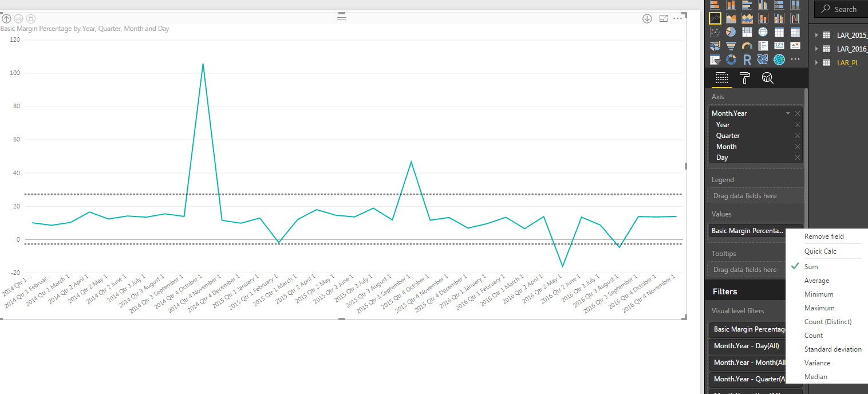Viewport: 868px width, 394px height.
Task: Click the Fields Search box
Action: coord(842,9)
